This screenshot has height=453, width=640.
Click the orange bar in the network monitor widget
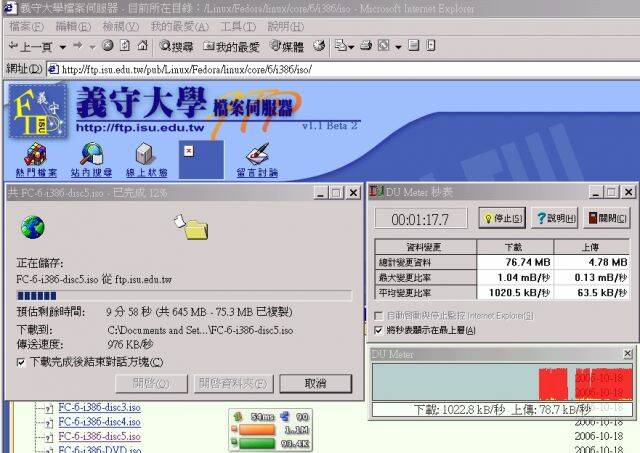click(257, 430)
